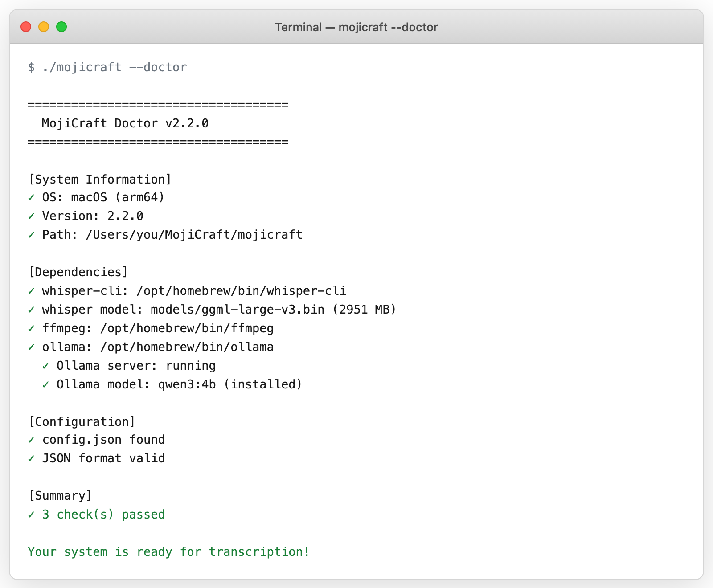Minimize the Terminal using the yellow button
Image resolution: width=713 pixels, height=588 pixels.
[44, 27]
